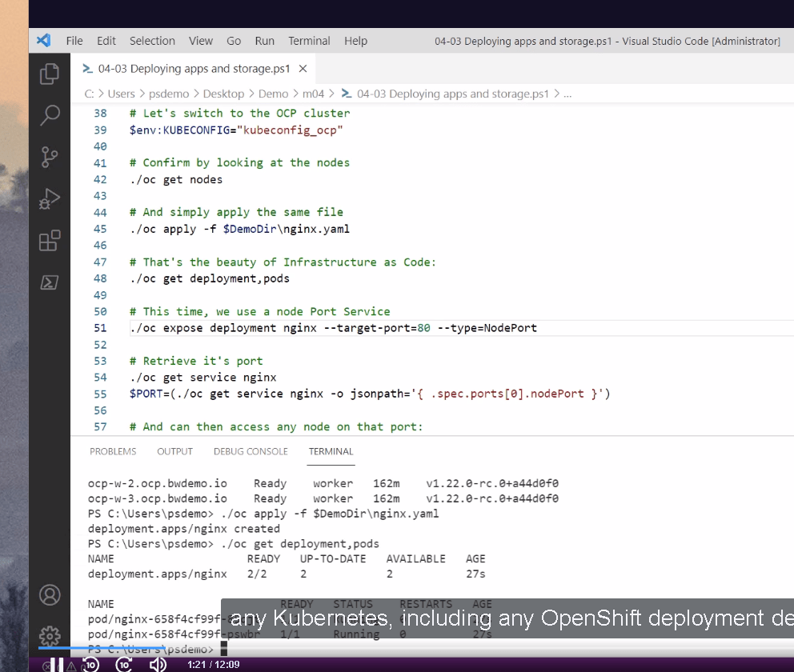The height and width of the screenshot is (672, 794).
Task: Click comment 'Confirm by looking at the nodes'
Action: (x=239, y=163)
